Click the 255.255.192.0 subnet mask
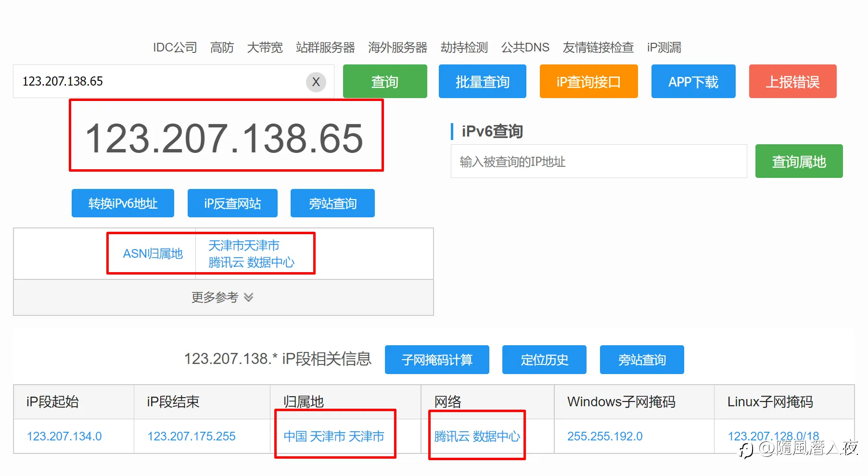Image resolution: width=868 pixels, height=476 pixels. 605,436
